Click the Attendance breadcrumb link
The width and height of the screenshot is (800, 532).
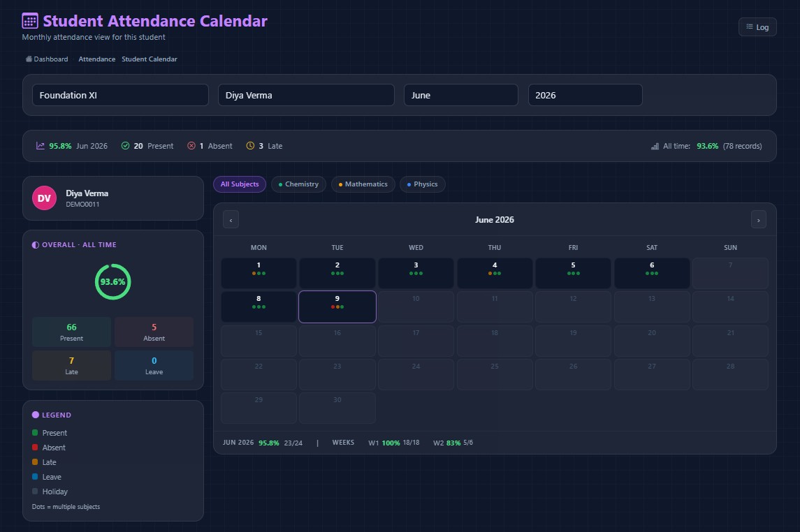(x=97, y=59)
